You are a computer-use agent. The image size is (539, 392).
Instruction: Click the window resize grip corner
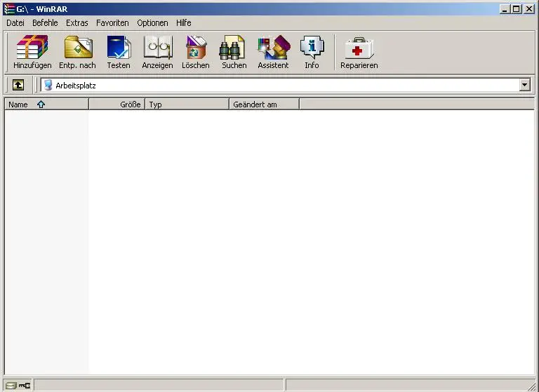click(x=531, y=386)
